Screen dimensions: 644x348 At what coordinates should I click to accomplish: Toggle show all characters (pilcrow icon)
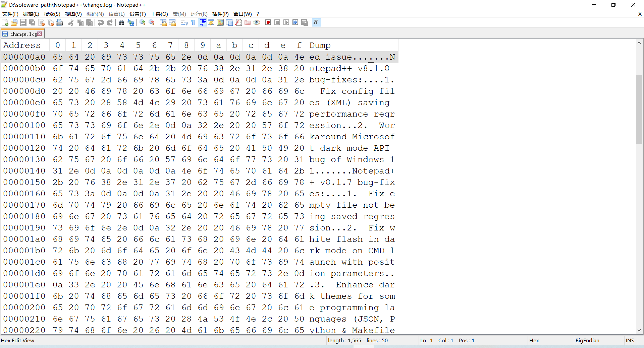click(x=193, y=22)
